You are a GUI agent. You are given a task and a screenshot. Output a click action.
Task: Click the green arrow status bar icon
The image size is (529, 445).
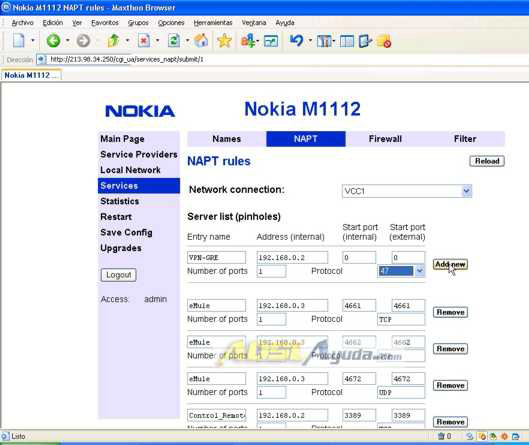tap(493, 437)
